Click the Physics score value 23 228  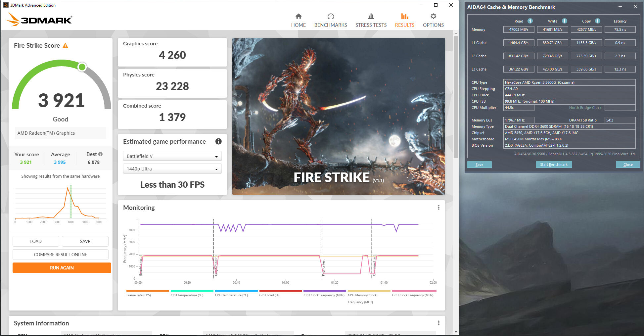[x=172, y=86]
